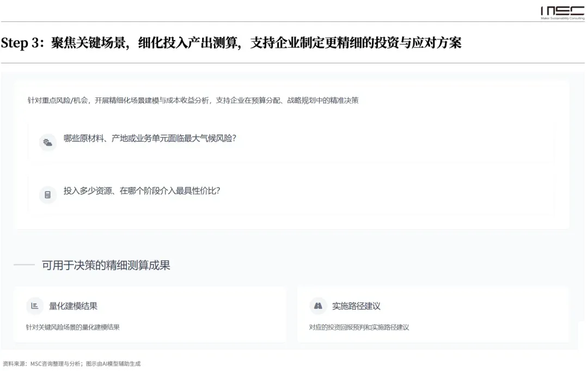Open the 量化建模结果 card title
The width and height of the screenshot is (588, 371).
pos(73,306)
